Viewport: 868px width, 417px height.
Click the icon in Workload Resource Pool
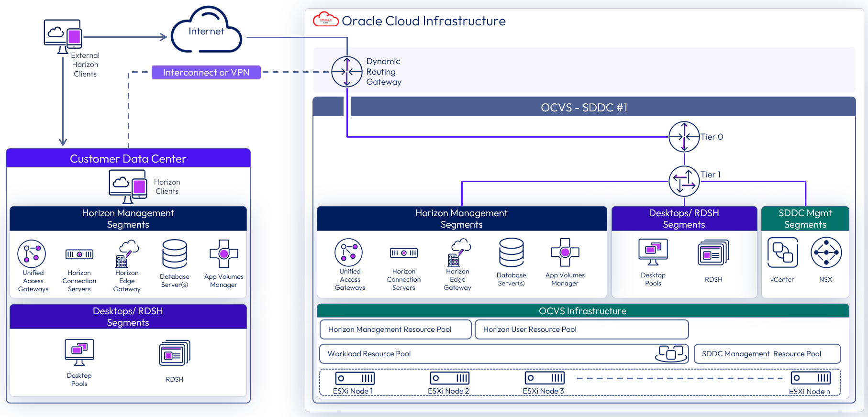[671, 353]
